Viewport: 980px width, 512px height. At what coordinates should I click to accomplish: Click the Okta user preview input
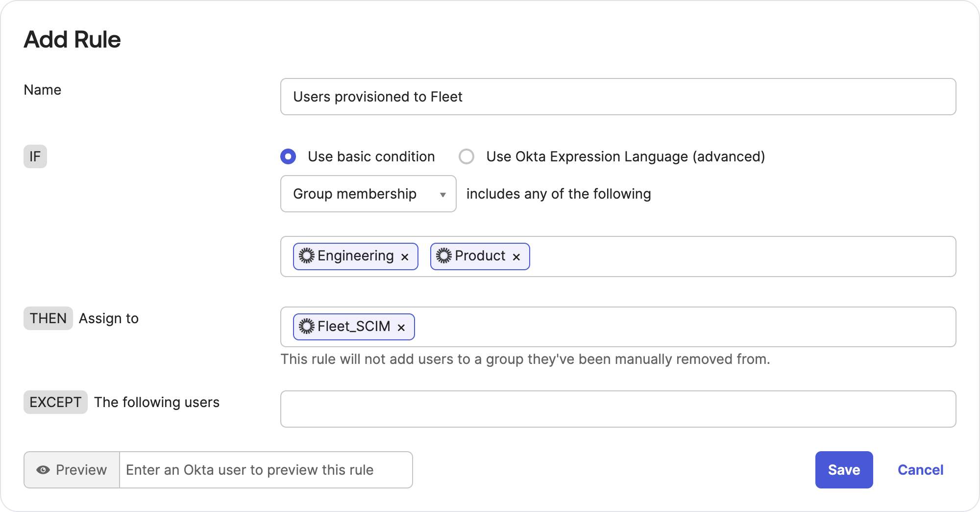point(266,470)
